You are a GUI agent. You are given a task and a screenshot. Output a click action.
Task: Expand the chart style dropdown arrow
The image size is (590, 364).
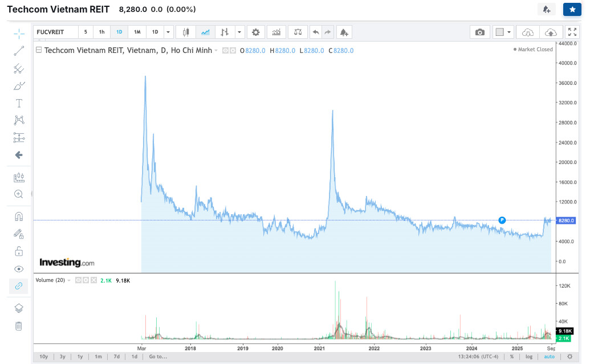pyautogui.click(x=239, y=32)
